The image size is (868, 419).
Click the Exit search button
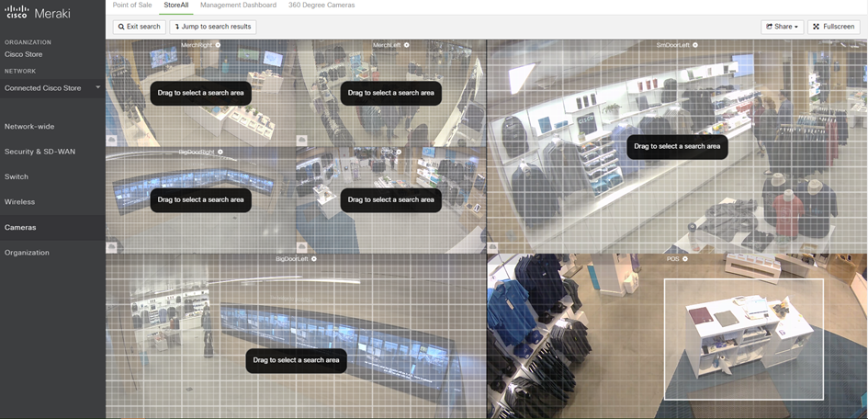139,27
